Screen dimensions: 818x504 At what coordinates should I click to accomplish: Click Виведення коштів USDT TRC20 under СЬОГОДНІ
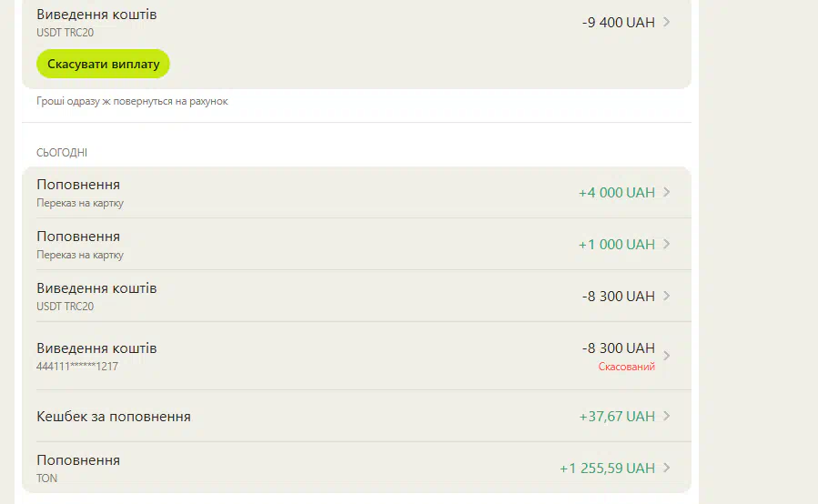[x=357, y=296]
